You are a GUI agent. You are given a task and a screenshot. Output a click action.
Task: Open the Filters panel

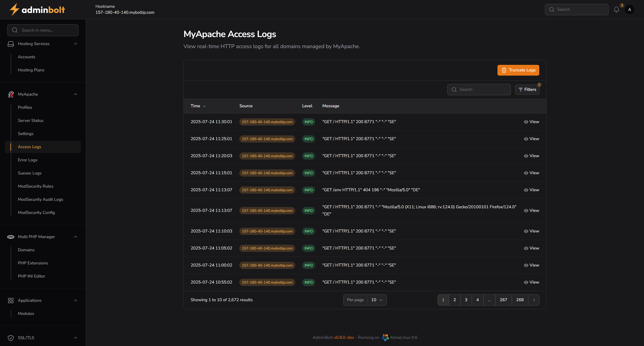tap(527, 89)
